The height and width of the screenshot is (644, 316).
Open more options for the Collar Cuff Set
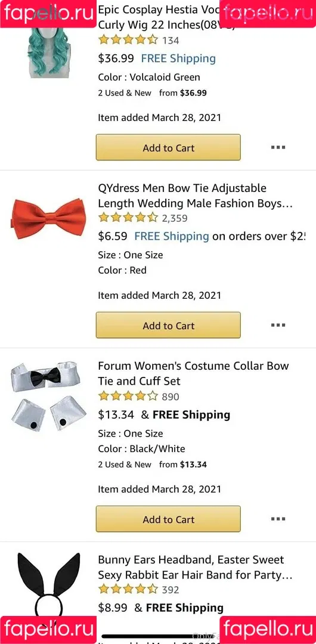click(x=278, y=519)
